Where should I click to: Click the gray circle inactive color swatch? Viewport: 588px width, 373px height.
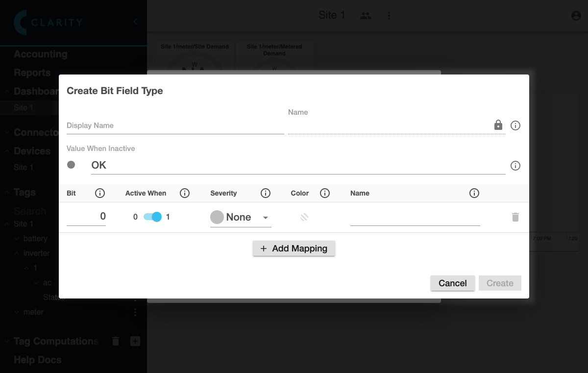(x=71, y=165)
